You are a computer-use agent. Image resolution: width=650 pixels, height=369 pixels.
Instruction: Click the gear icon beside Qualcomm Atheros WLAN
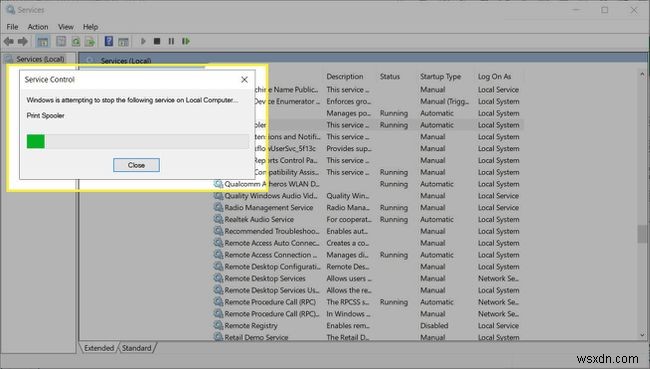pyautogui.click(x=218, y=184)
